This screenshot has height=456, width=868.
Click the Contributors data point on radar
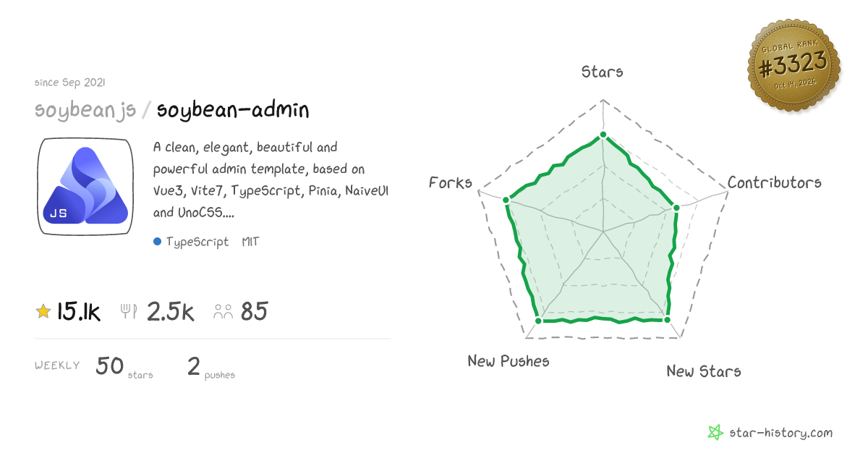pyautogui.click(x=676, y=208)
